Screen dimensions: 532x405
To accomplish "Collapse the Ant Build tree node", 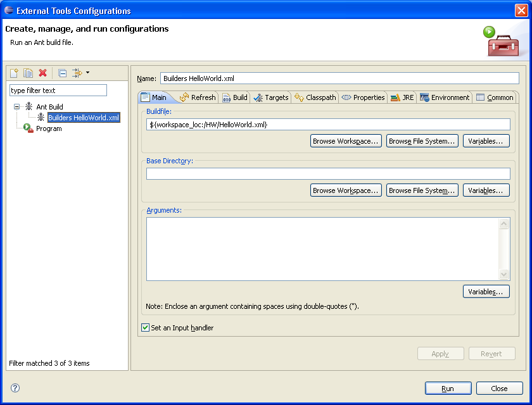I will pyautogui.click(x=16, y=107).
